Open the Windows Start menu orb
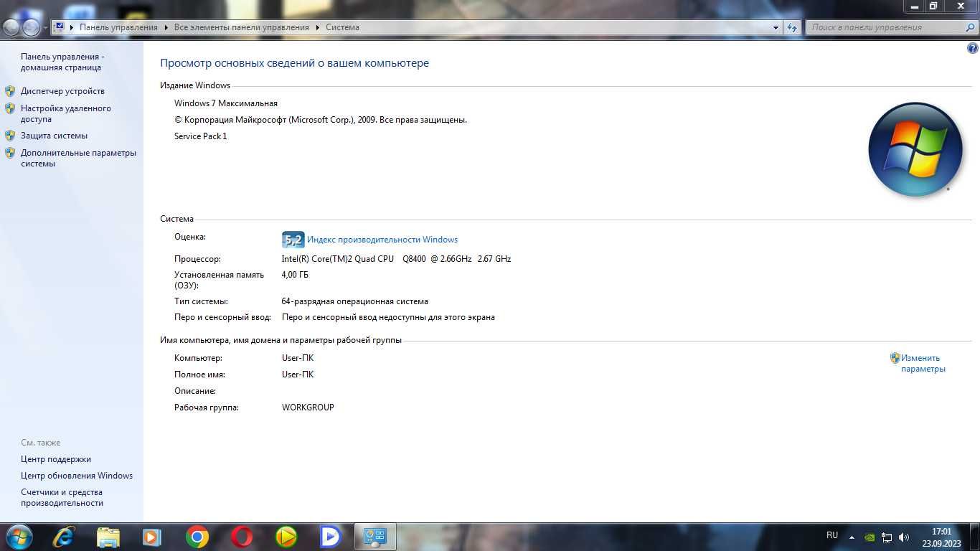Screen dimensions: 980x551 click(x=19, y=537)
